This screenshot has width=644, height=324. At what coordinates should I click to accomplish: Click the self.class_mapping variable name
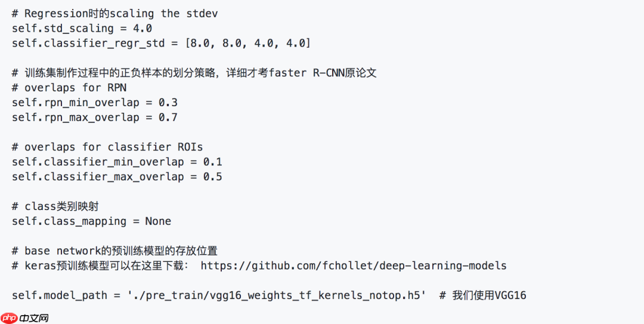point(69,221)
